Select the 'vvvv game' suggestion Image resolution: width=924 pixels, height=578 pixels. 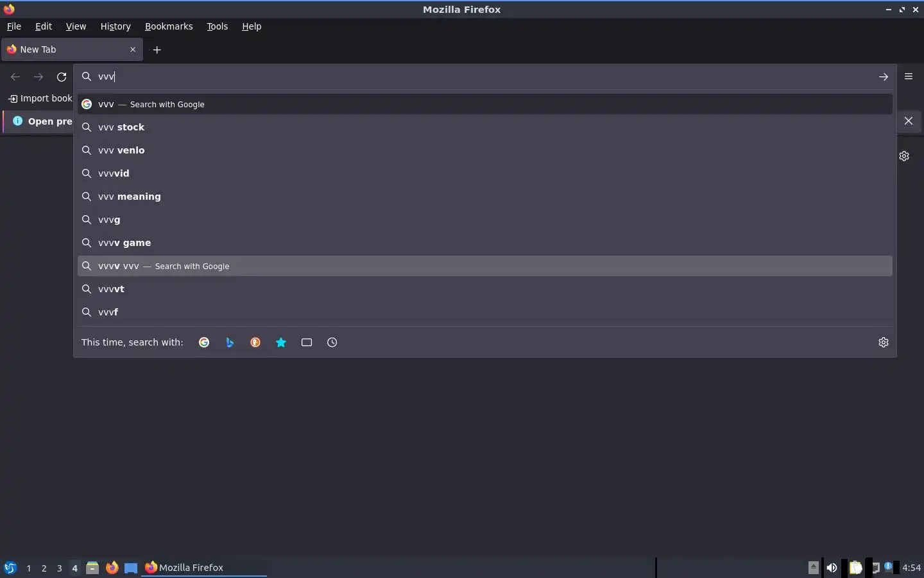[x=485, y=243]
